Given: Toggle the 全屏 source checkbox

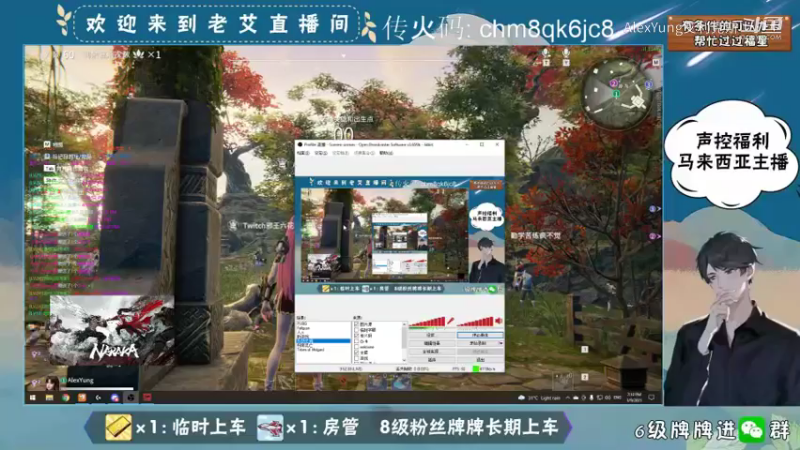Looking at the screenshot, I should [357, 353].
